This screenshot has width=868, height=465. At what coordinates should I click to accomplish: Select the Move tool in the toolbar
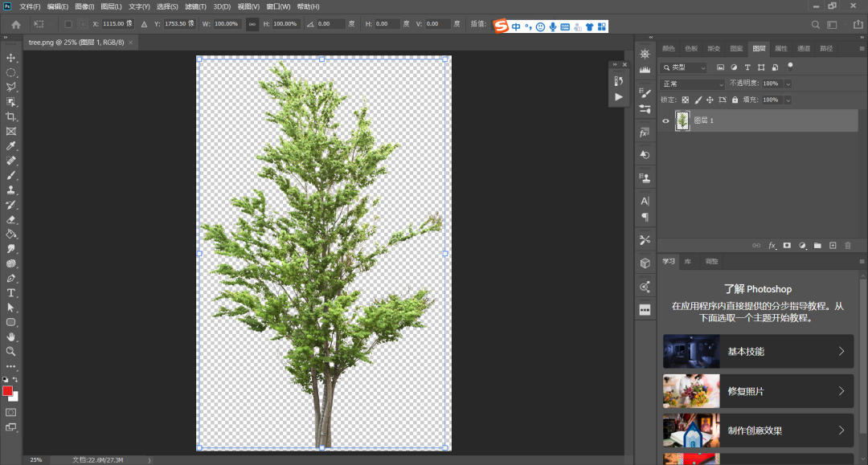click(11, 58)
